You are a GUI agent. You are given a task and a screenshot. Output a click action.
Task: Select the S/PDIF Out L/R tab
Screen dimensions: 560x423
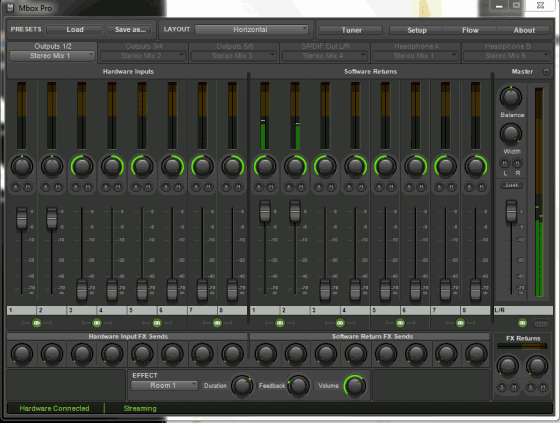click(x=326, y=46)
